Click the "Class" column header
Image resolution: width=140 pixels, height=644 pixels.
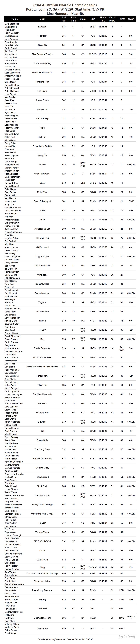[x=131, y=19]
